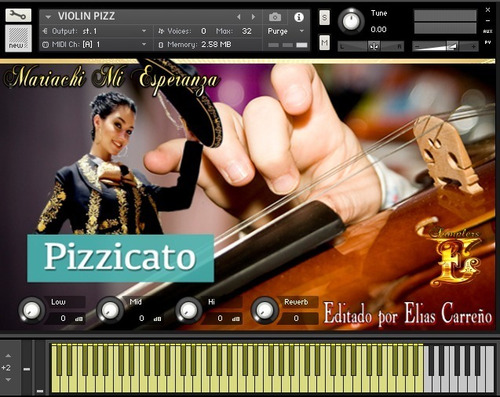Click the Max voices value 32

(247, 31)
